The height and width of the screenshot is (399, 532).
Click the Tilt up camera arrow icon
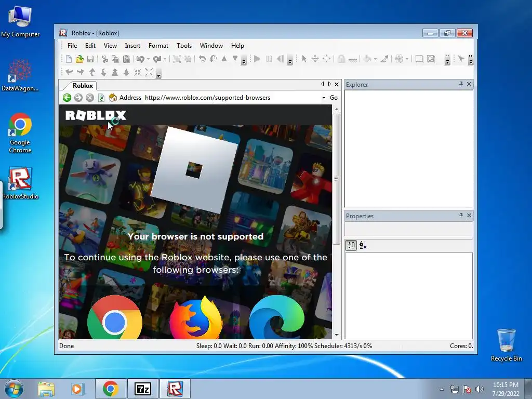coord(92,72)
